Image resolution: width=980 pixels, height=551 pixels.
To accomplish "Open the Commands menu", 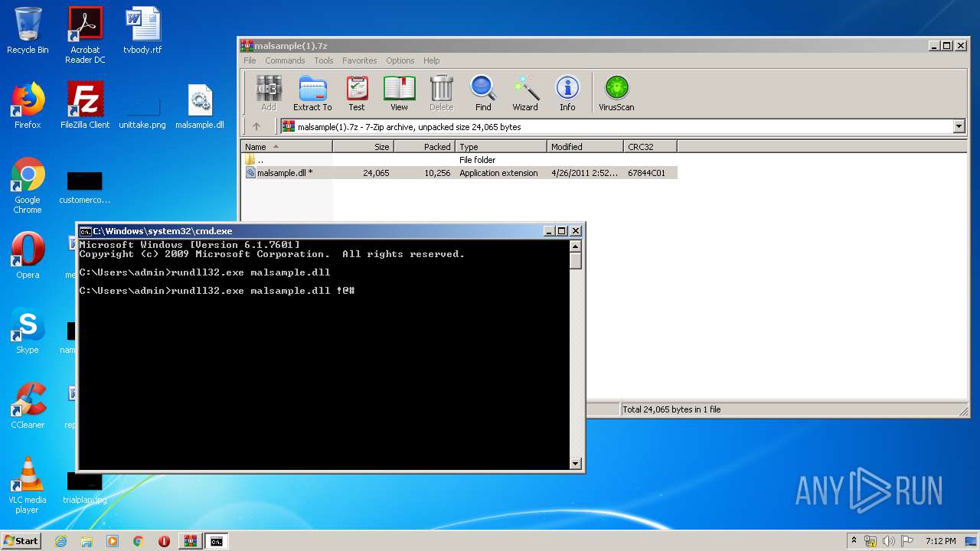I will click(x=285, y=60).
